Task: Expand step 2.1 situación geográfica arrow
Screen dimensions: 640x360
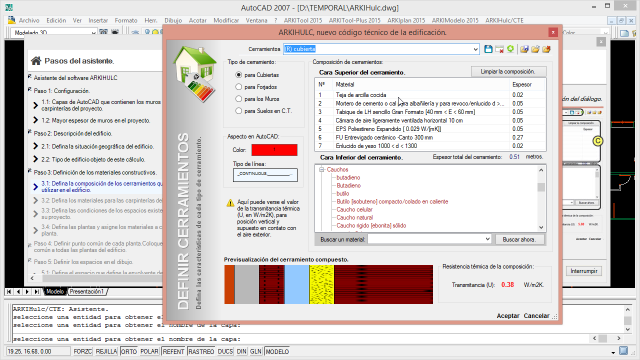Action: click(36, 147)
